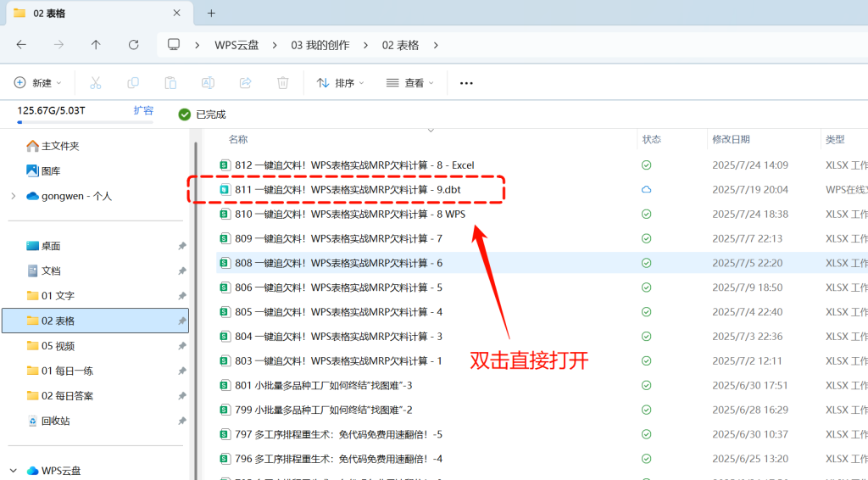Select 02 表格 folder in sidebar
The width and height of the screenshot is (868, 480).
tap(95, 321)
